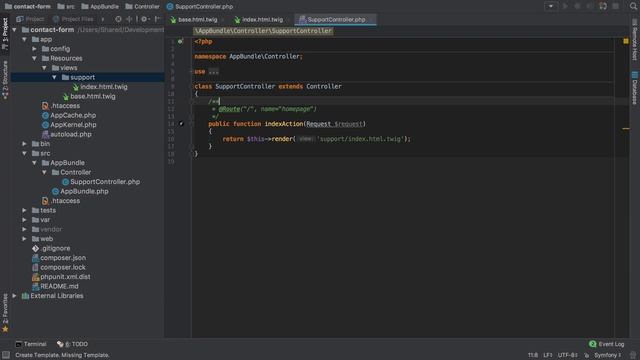This screenshot has height=360, width=640.
Task: Open the Database tool window
Action: tap(634, 88)
